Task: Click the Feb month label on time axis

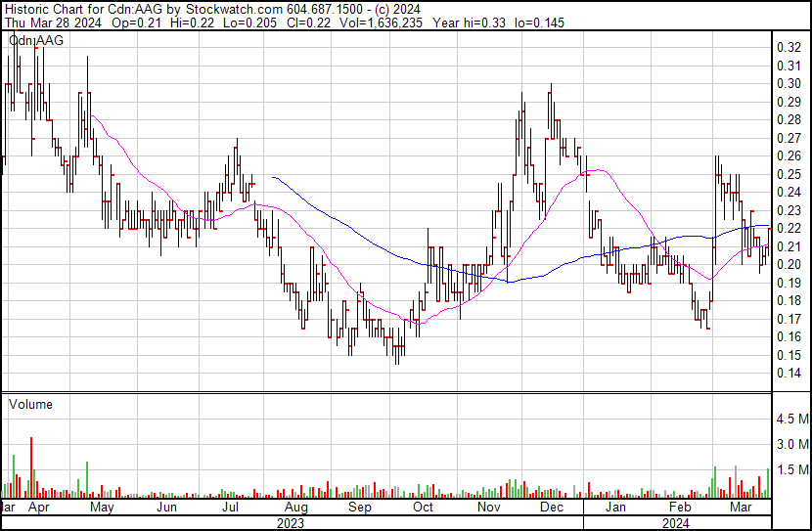Action: pos(678,508)
